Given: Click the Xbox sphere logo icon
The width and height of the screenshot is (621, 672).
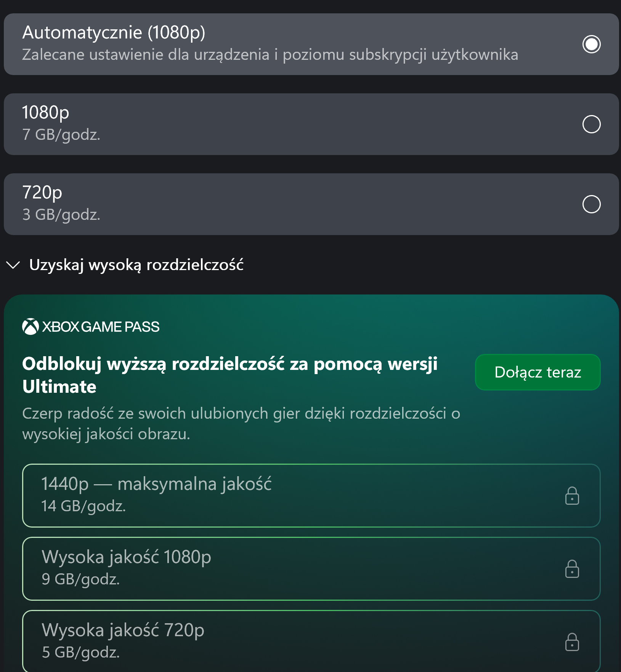Looking at the screenshot, I should (x=30, y=327).
